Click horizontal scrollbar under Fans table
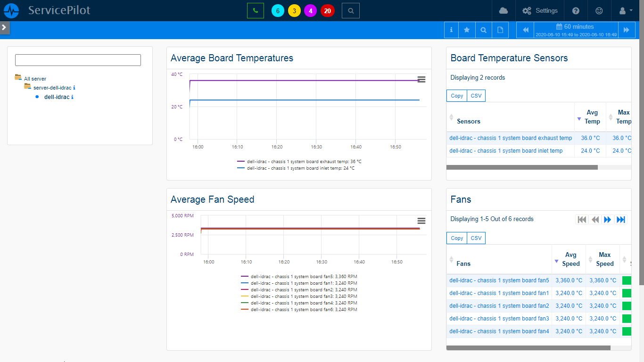The height and width of the screenshot is (362, 644). 528,348
